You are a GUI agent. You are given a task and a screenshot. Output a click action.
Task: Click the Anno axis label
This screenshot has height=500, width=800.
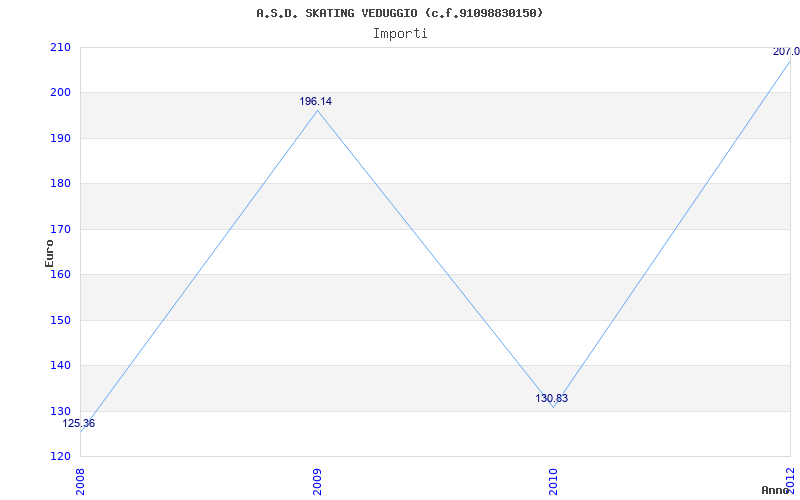(x=777, y=490)
